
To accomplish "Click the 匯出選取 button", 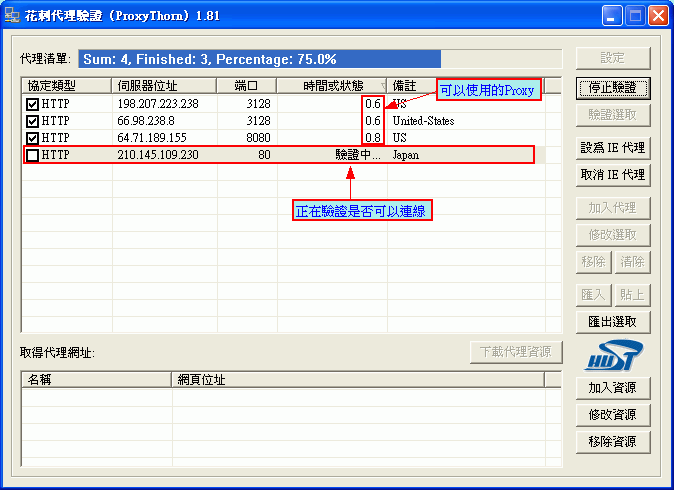I will click(613, 322).
